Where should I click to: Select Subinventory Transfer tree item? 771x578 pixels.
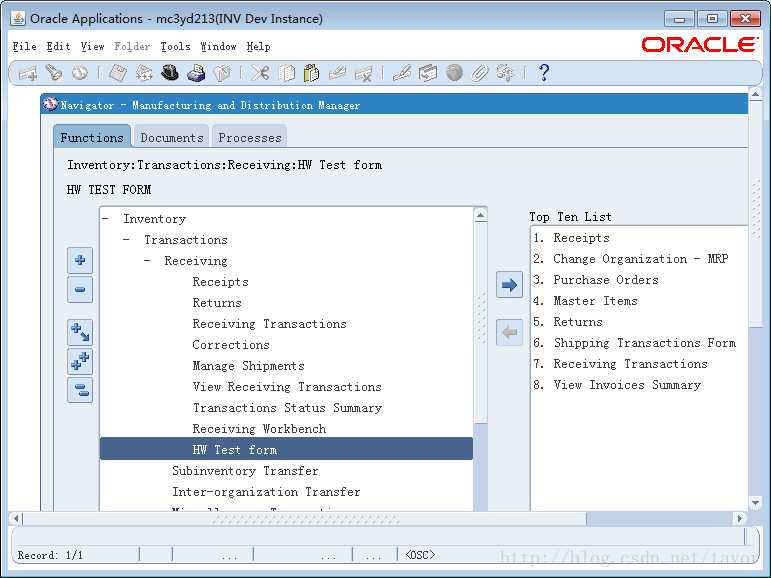pos(245,471)
